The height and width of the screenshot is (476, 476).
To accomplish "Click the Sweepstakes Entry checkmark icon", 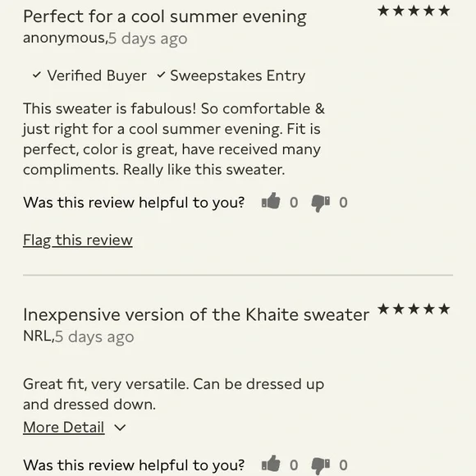I will point(161,75).
